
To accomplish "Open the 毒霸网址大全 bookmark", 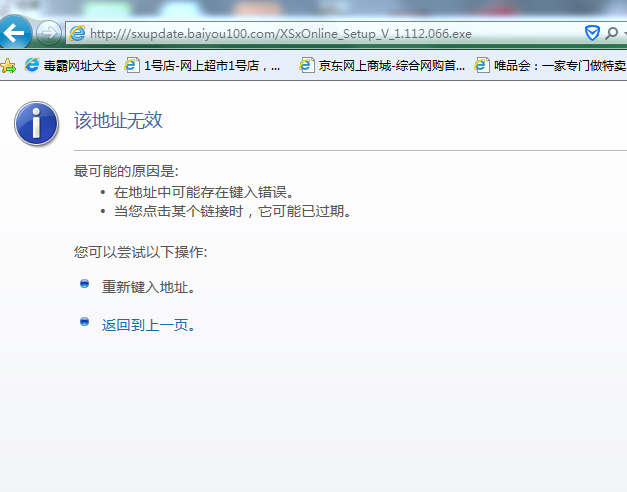I will (x=79, y=66).
